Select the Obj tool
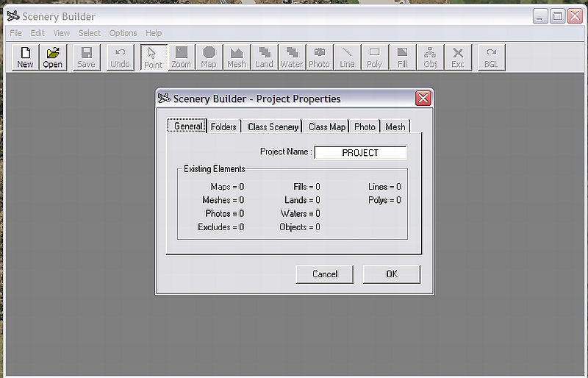Screen dimensions: 588x378 430,57
